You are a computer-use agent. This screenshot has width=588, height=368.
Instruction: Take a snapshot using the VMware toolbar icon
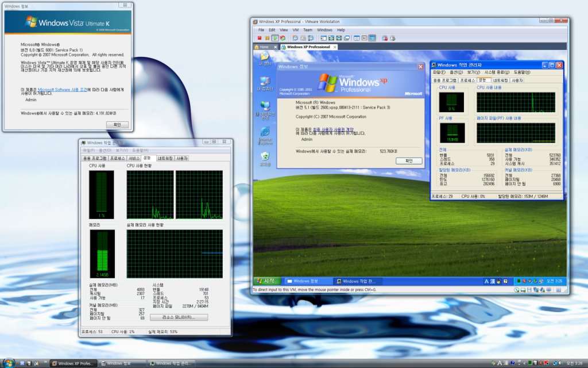296,38
